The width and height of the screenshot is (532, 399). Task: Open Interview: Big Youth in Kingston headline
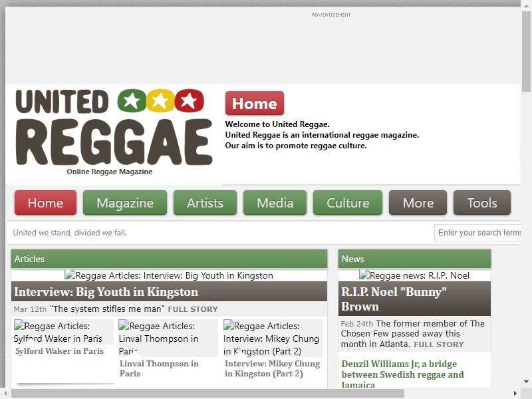(x=106, y=292)
